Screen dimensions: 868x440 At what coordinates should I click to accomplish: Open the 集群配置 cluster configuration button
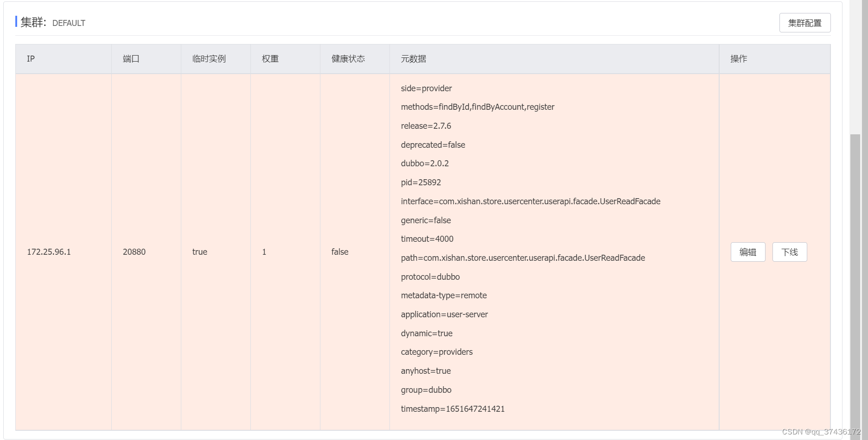tap(804, 23)
